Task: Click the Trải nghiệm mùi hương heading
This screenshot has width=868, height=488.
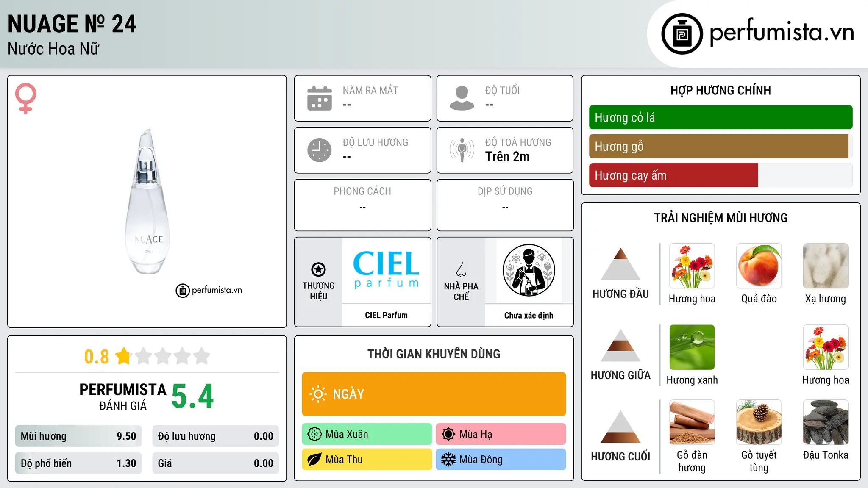Action: point(721,218)
